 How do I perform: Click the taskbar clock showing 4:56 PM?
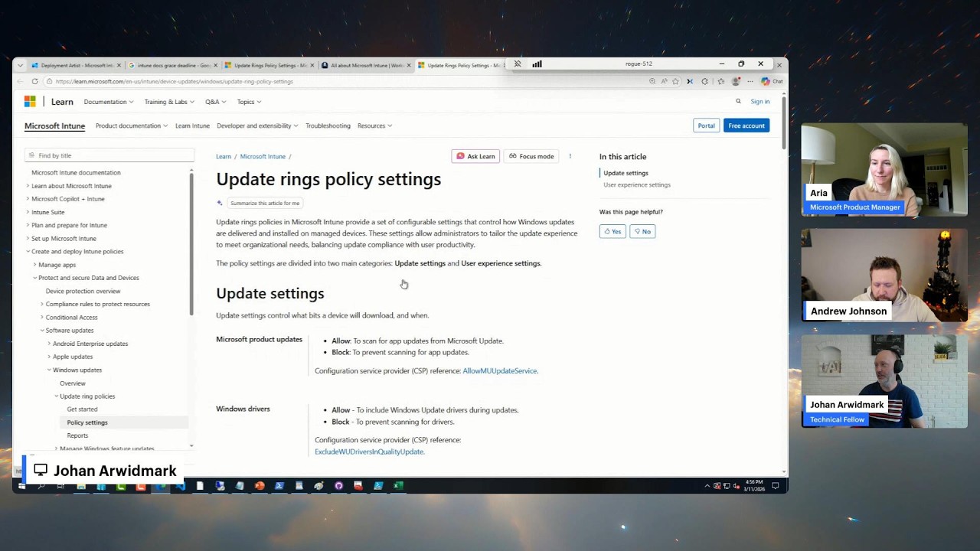tap(753, 485)
